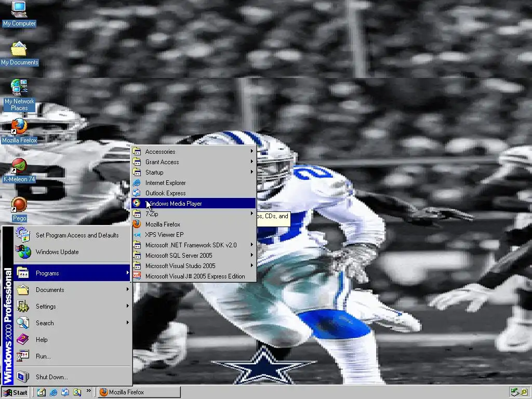Open My Documents desktop icon

tap(19, 54)
